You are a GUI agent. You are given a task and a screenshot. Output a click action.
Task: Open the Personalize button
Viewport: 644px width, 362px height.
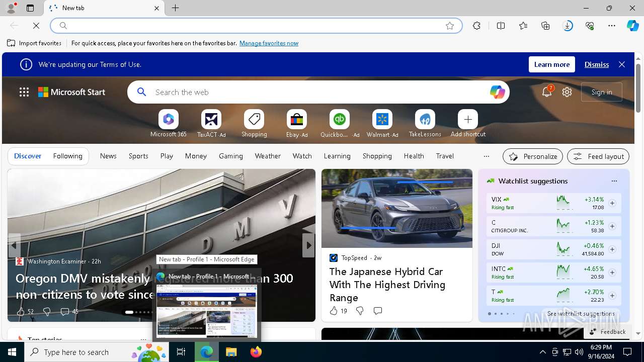tap(533, 156)
